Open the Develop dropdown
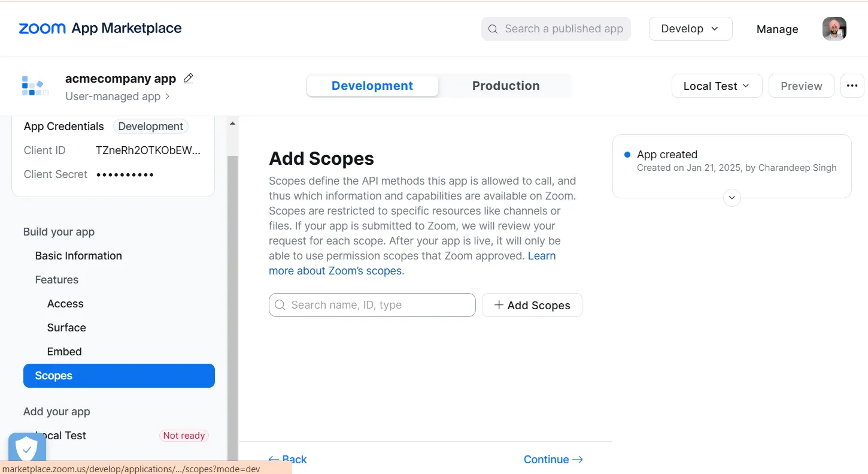 [690, 29]
